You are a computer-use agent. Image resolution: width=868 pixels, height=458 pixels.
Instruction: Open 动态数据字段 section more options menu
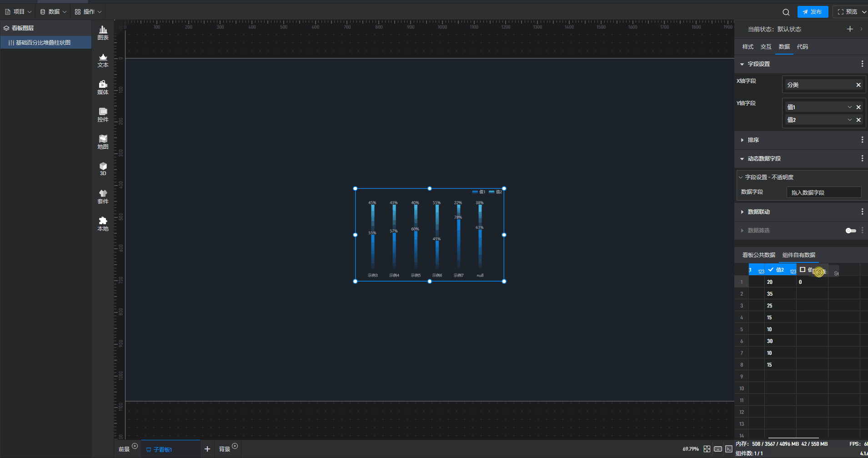[x=862, y=159]
